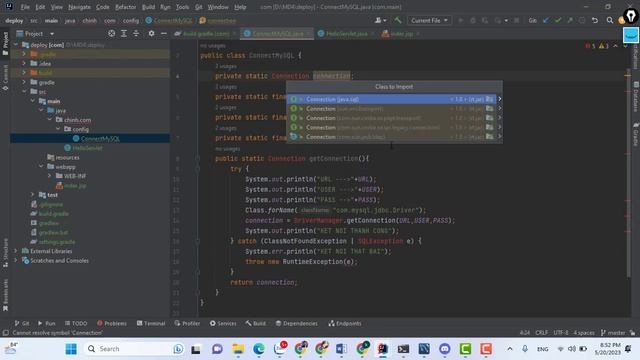
Task: Open Microsoft Edge from taskbar
Action: click(x=259, y=349)
